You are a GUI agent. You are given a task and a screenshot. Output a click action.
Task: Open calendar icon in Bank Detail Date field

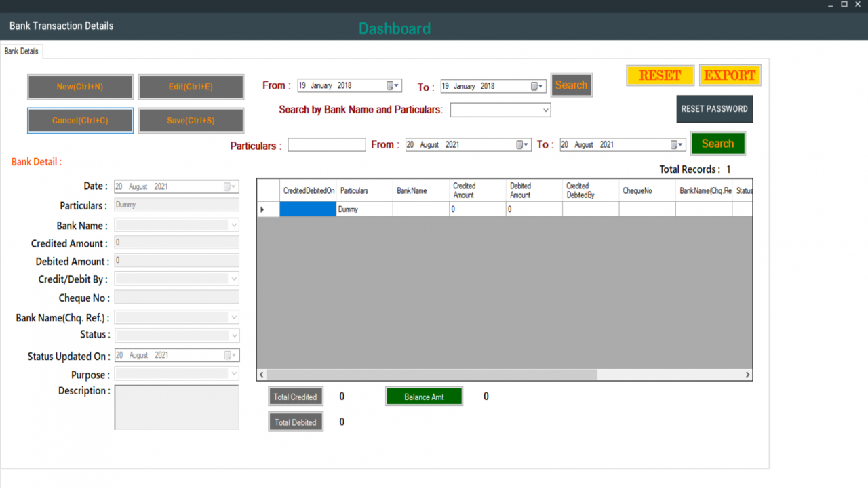tap(231, 186)
